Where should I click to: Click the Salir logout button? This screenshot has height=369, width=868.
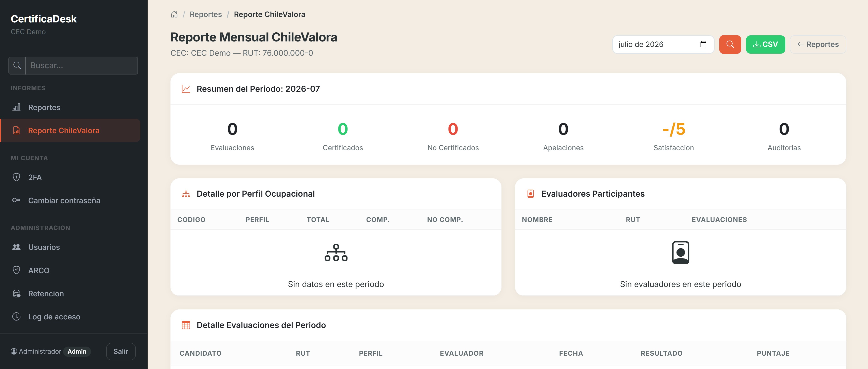coord(121,352)
